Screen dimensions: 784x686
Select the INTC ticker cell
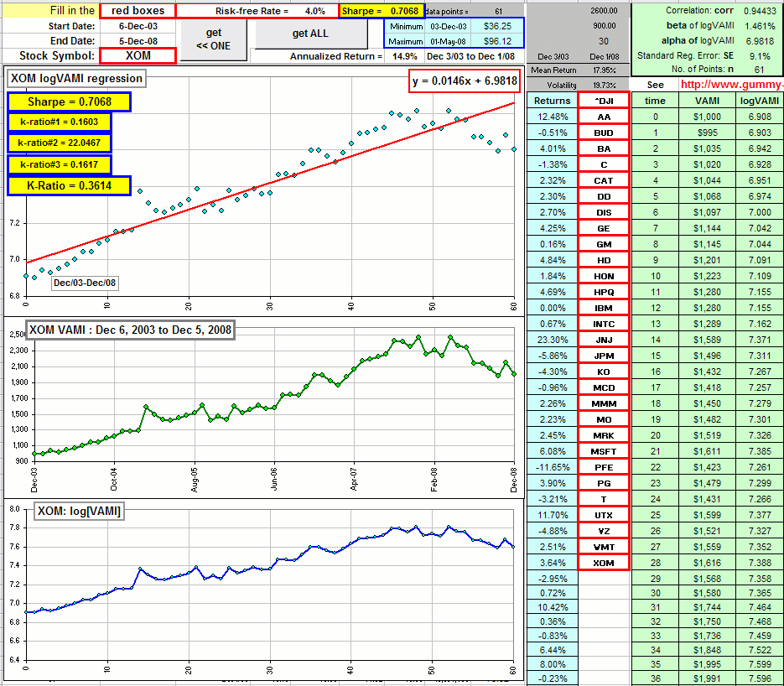pyautogui.click(x=604, y=324)
